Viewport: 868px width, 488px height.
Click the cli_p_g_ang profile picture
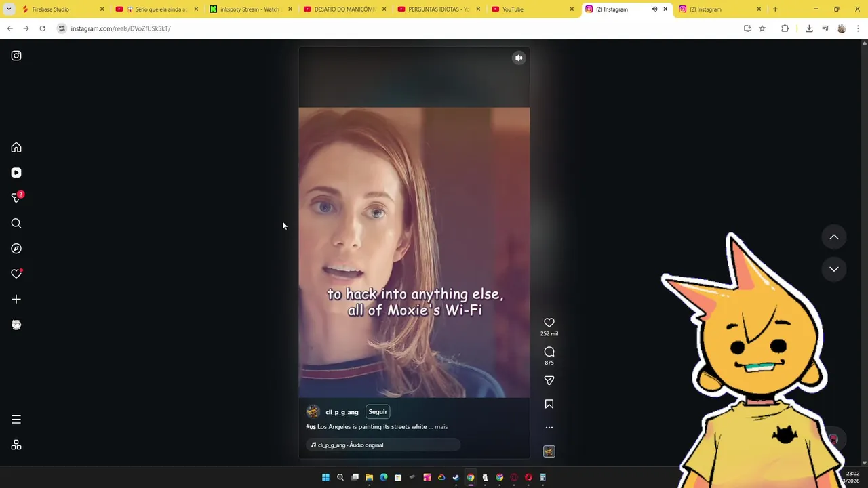[x=313, y=412]
